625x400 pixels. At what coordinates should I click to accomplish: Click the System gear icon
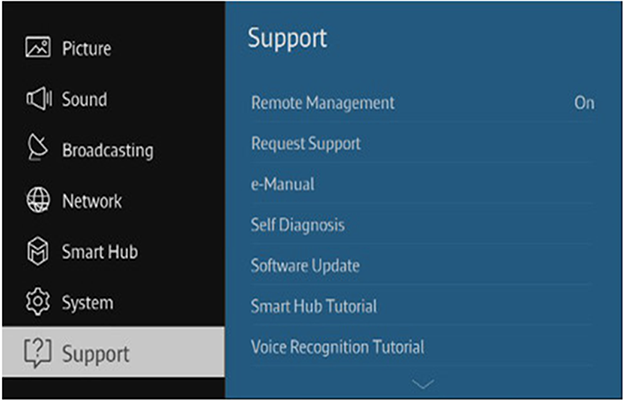38,302
